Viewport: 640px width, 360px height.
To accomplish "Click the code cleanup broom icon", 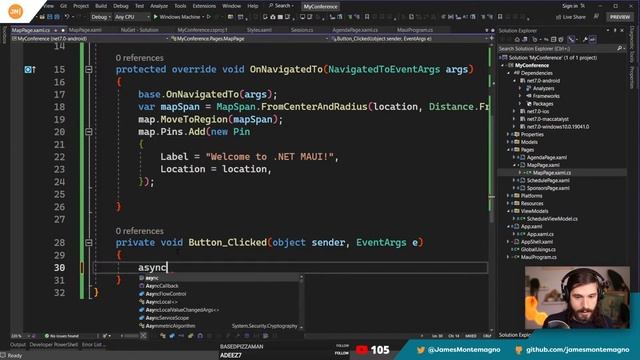I will [x=105, y=336].
